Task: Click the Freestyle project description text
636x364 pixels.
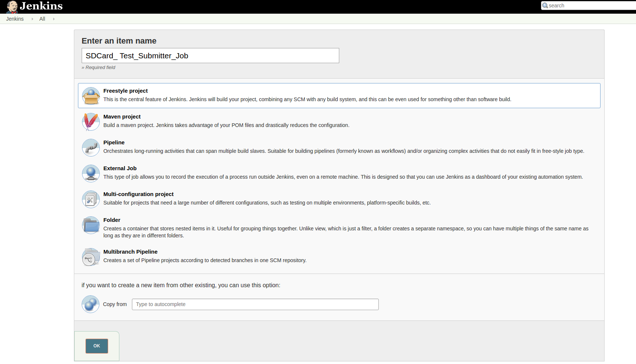Action: (x=307, y=99)
